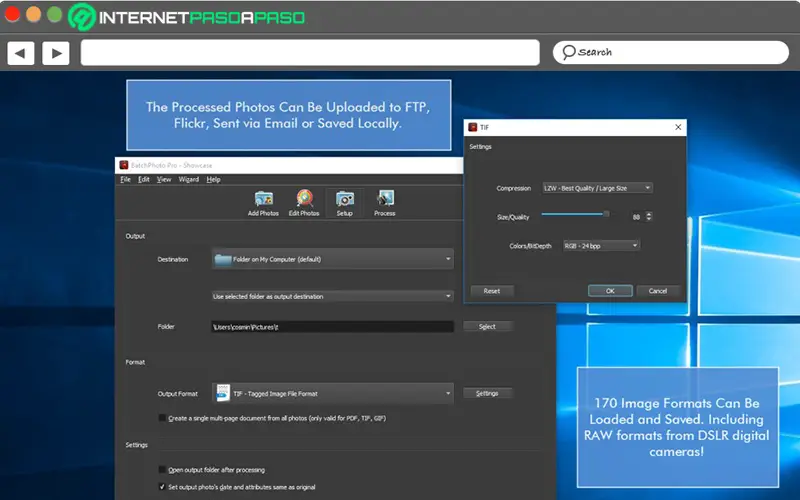Click the magnifier icon in Search
The width and height of the screenshot is (800, 500).
[x=568, y=52]
